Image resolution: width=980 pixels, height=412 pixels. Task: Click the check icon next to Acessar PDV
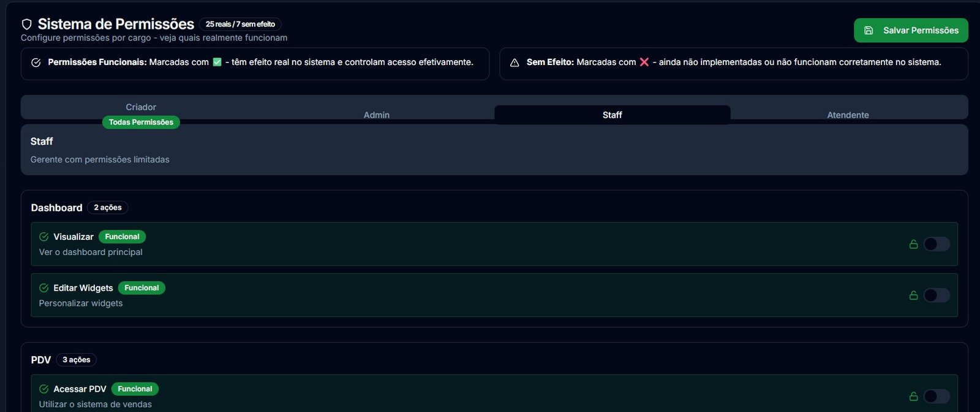[x=44, y=389]
